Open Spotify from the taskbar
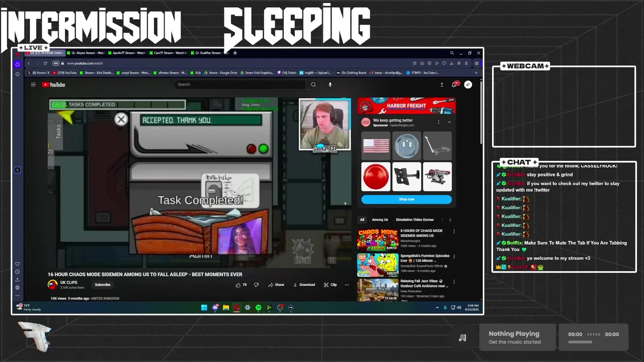The width and height of the screenshot is (644, 362). 258,307
